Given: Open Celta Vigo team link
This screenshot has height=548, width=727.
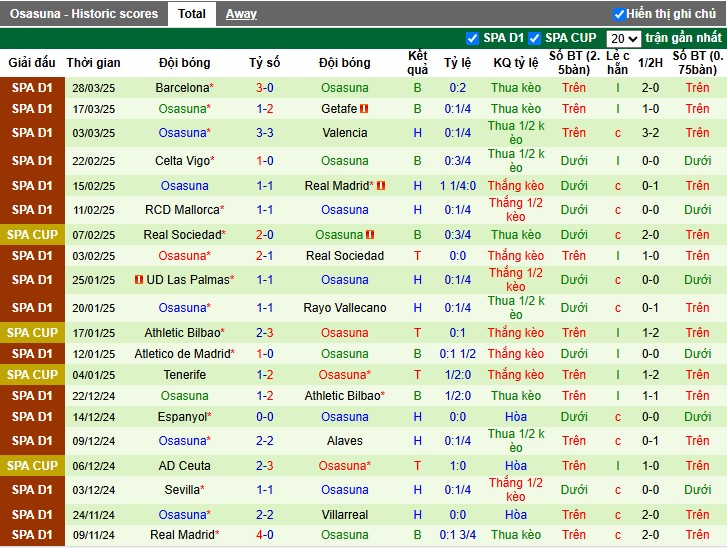Looking at the screenshot, I should coord(182,161).
